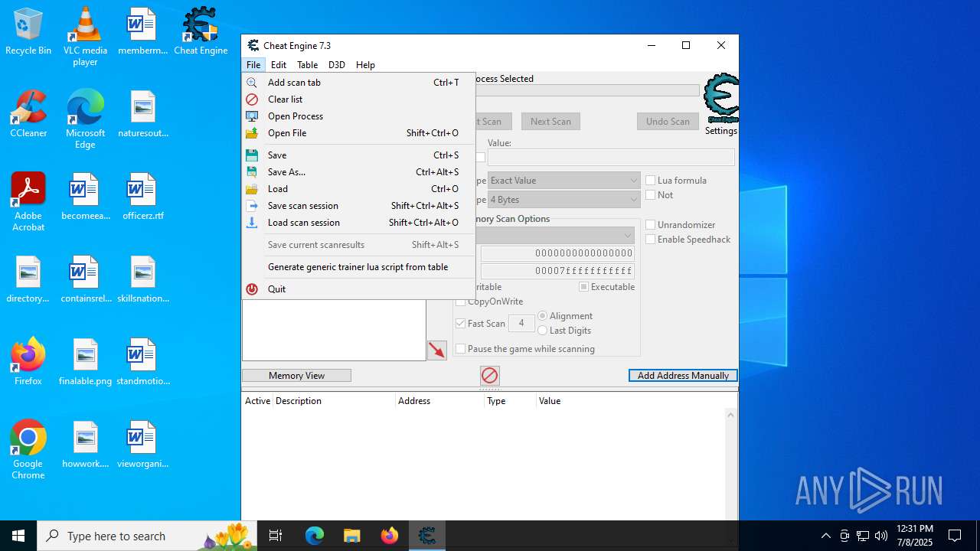980x551 pixels.
Task: Select the Last Digits radio button
Action: [543, 331]
